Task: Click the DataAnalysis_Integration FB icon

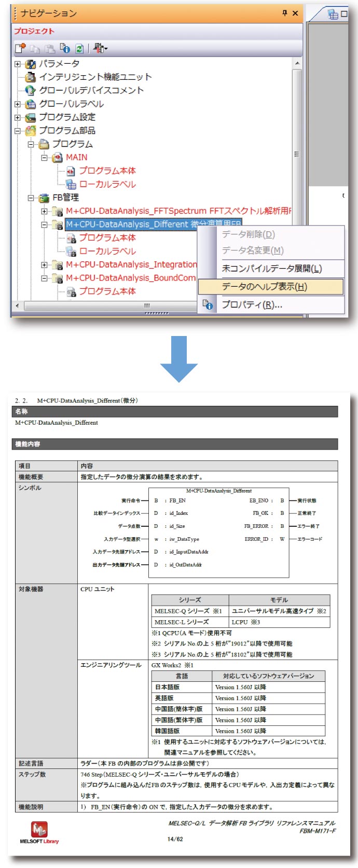Action: (x=58, y=265)
